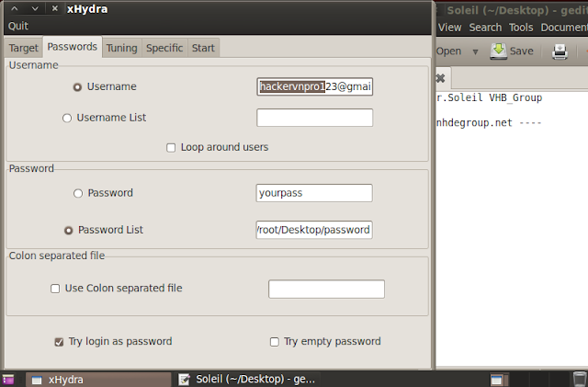Viewport: 588px width, 387px height.
Task: Click the Username List path field
Action: 314,118
